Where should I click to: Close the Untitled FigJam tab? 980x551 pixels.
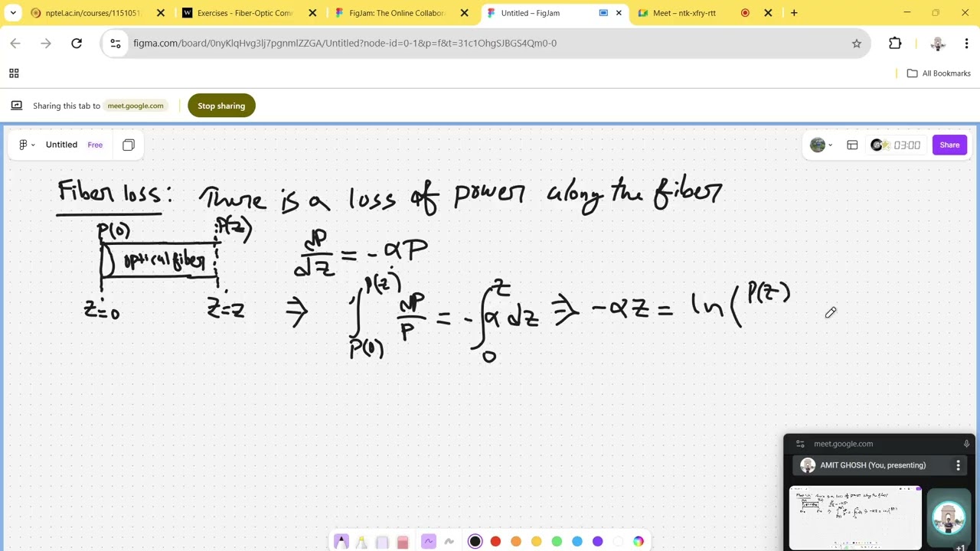pyautogui.click(x=619, y=13)
